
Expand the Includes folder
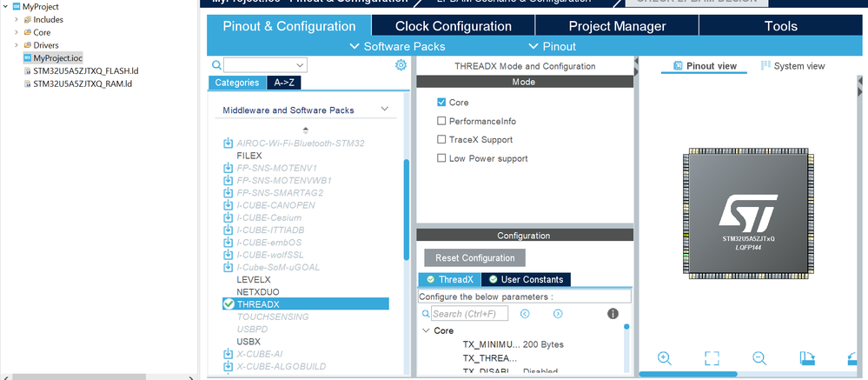click(x=16, y=19)
